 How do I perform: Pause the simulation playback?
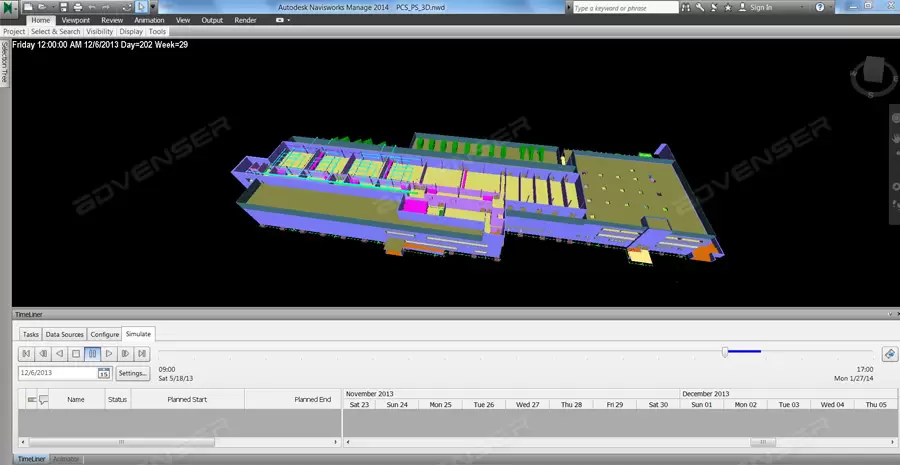[x=92, y=354]
